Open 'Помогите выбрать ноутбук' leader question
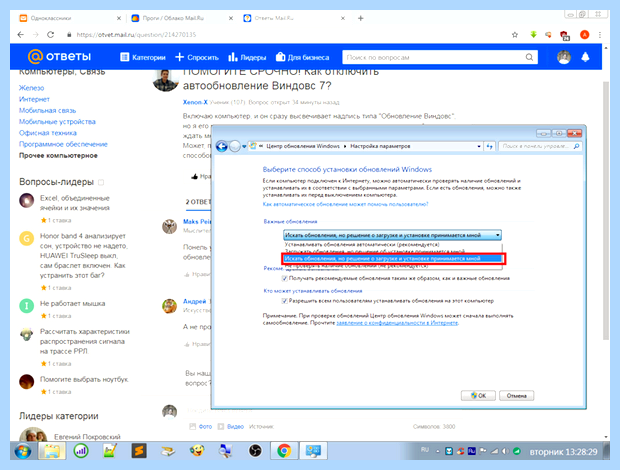The image size is (620, 470). click(84, 379)
